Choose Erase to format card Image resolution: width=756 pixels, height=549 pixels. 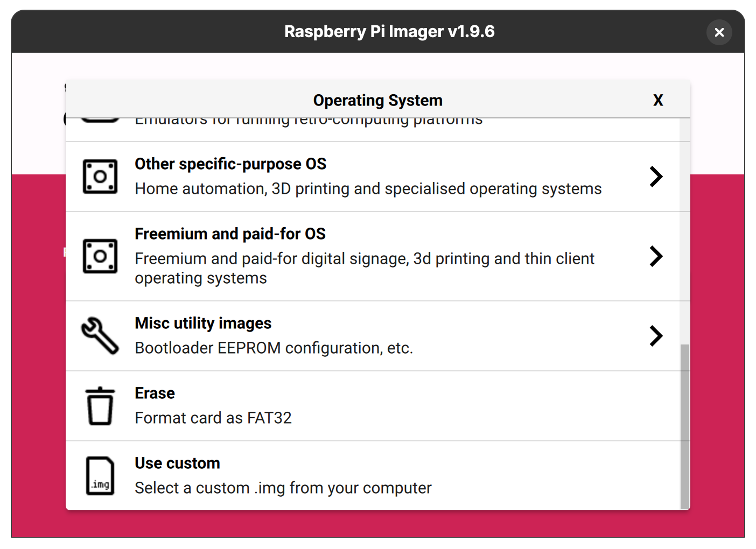(373, 406)
